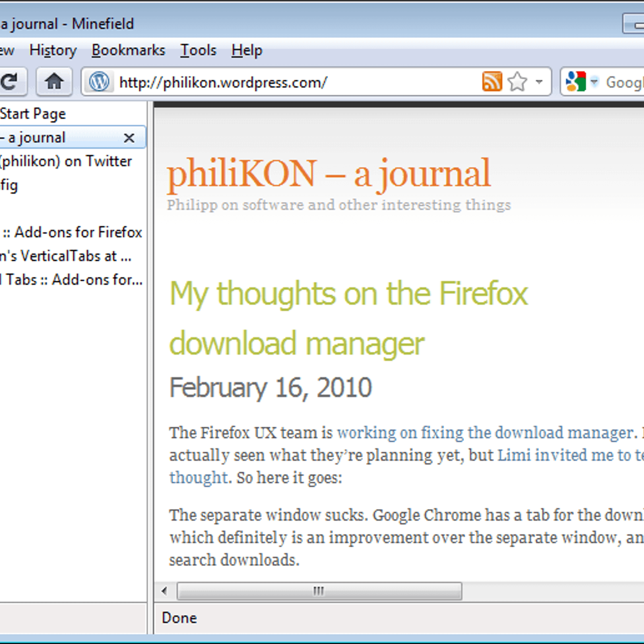Select the 'Tabs :: Add-ons for...' tab

[x=72, y=280]
